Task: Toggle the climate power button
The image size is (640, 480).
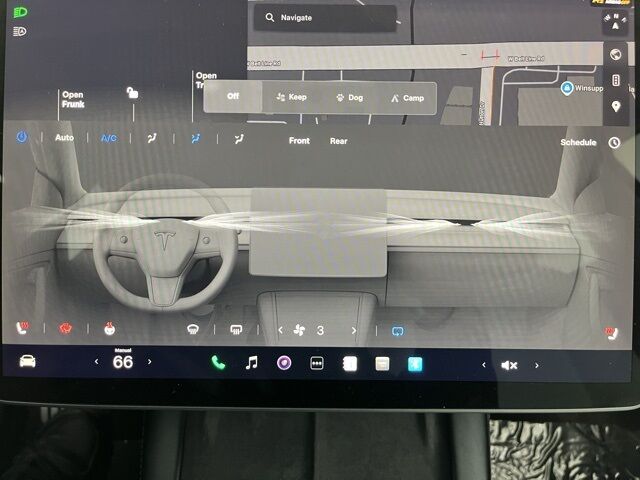Action: [22, 137]
